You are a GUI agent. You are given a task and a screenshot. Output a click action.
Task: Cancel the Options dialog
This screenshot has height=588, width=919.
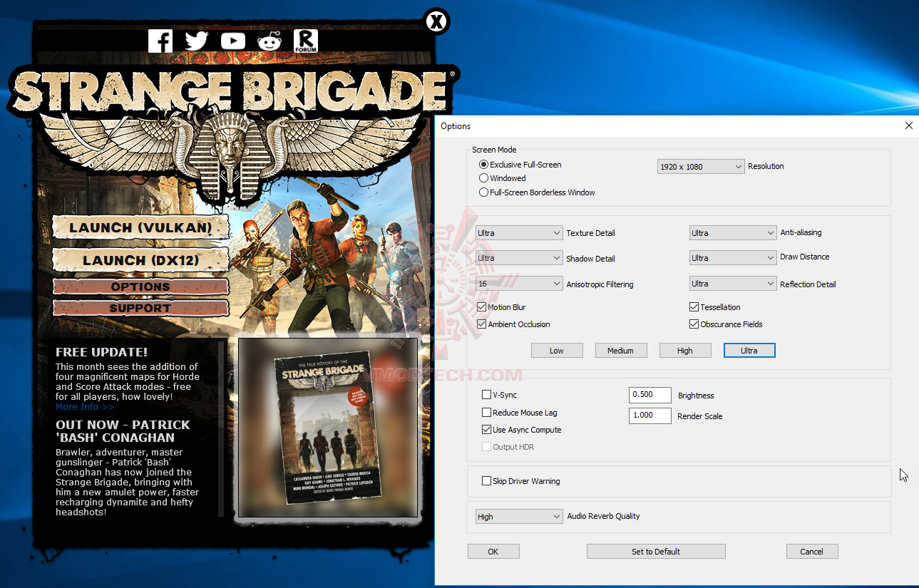[x=812, y=551]
